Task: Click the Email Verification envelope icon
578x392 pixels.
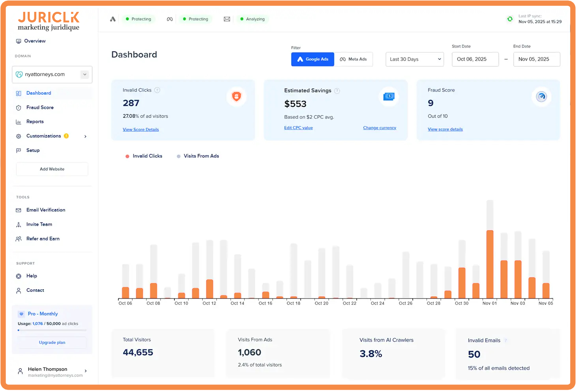Action: pos(19,210)
